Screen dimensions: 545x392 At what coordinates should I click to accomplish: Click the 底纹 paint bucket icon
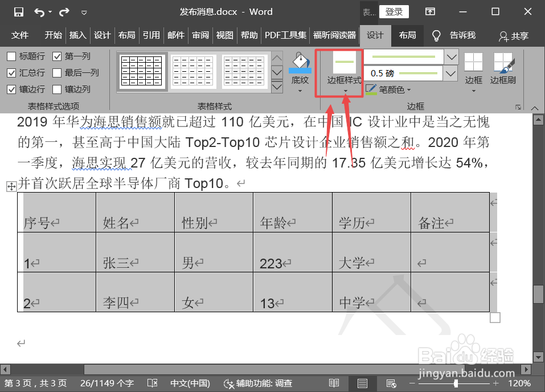(300, 63)
